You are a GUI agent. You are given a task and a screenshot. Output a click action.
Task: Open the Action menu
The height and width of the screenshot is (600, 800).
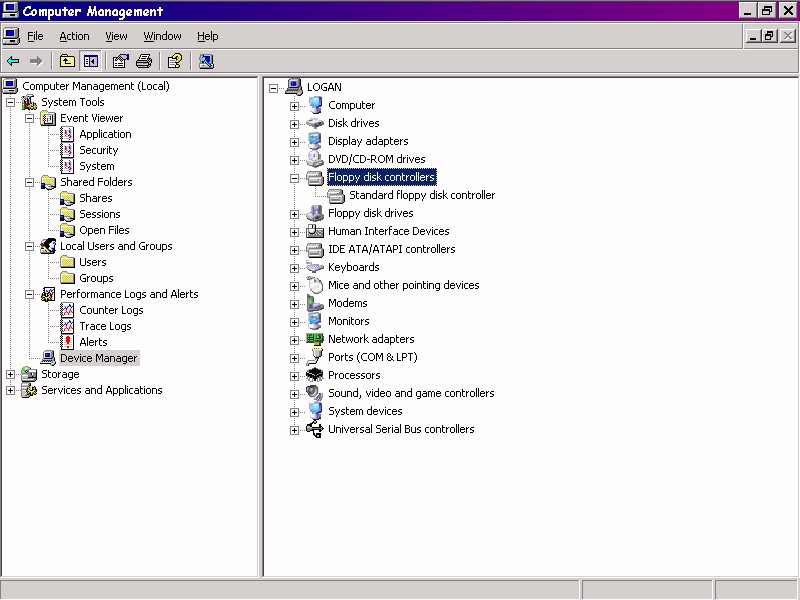tap(74, 36)
